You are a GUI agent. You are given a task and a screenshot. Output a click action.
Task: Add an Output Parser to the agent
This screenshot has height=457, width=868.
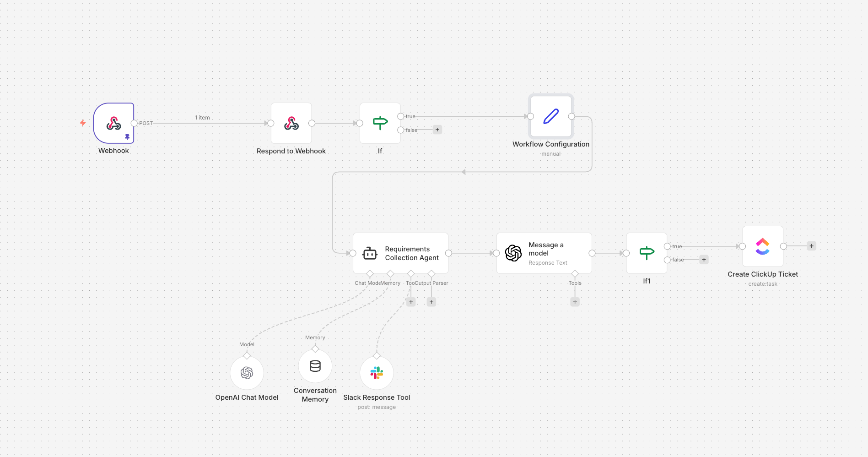pyautogui.click(x=431, y=302)
